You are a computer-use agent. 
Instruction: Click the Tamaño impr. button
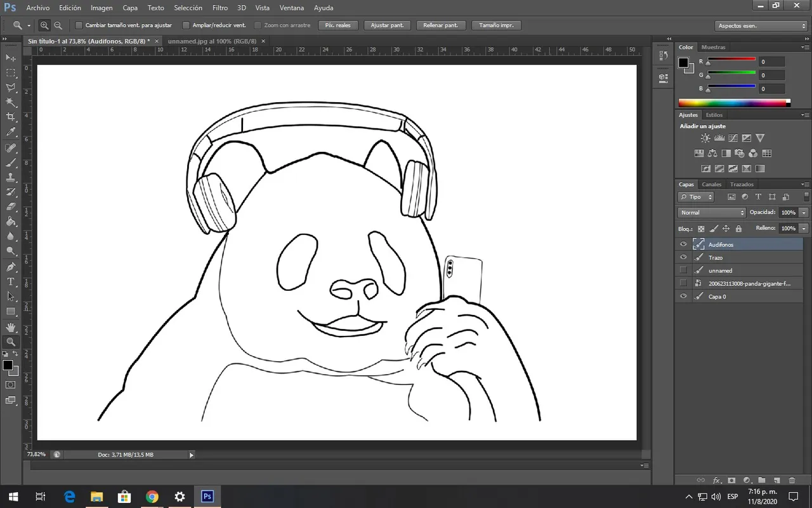[497, 25]
